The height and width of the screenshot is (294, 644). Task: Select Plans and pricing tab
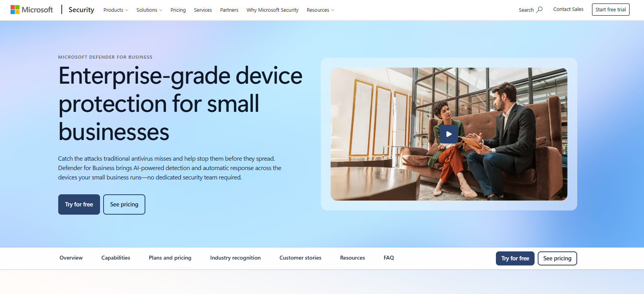point(170,258)
